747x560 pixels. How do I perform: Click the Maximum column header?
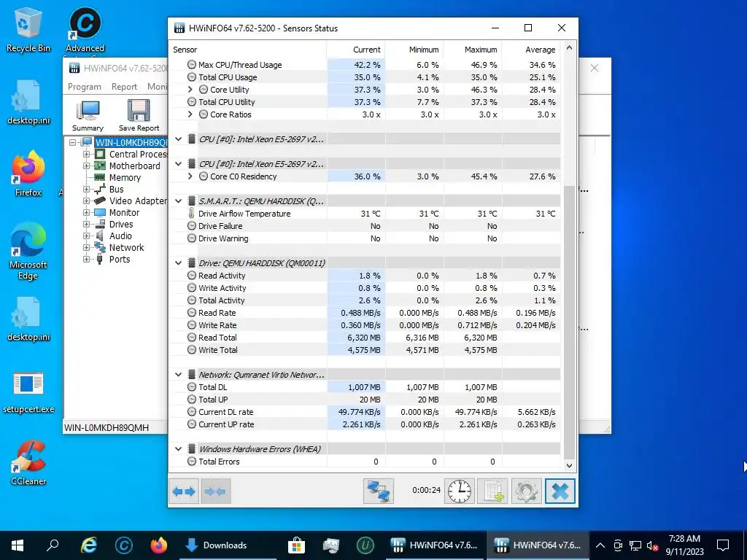(473, 50)
